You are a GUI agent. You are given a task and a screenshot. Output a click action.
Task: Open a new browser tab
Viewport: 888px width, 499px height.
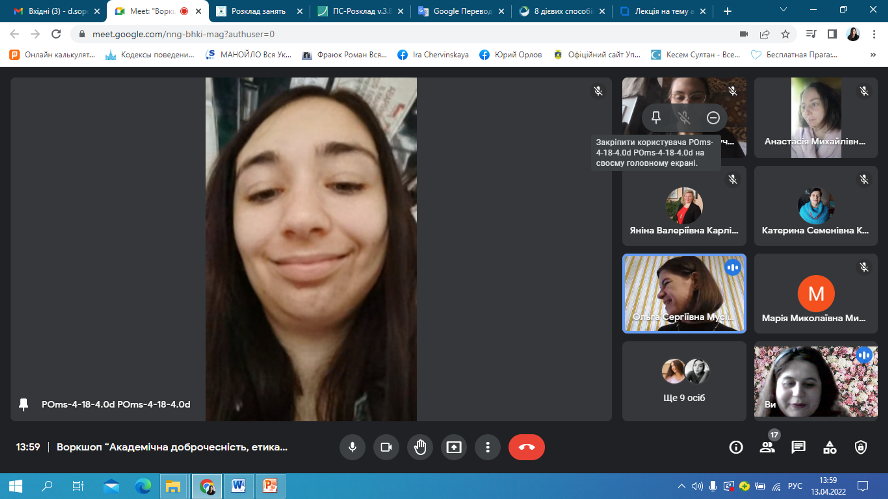(728, 11)
